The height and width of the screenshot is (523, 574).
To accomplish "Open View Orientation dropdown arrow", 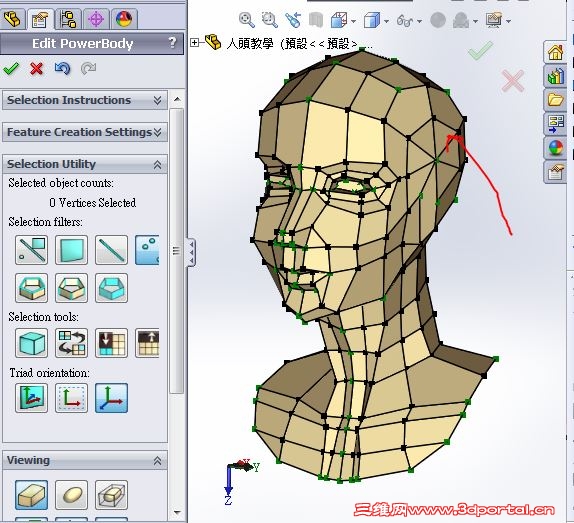I will point(353,21).
